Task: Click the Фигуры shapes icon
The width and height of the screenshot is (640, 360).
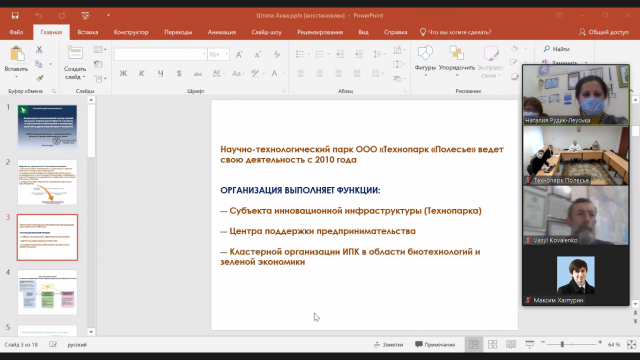Action: (425, 53)
